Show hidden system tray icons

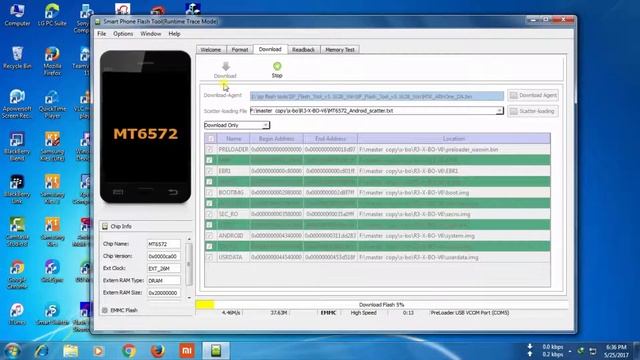point(570,351)
